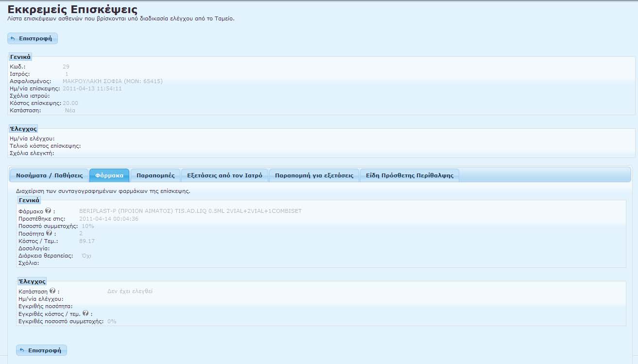Open the Είδη Πρόσθετης Περίθαλψης tab
Screen dimensions: 638x364
click(x=410, y=175)
